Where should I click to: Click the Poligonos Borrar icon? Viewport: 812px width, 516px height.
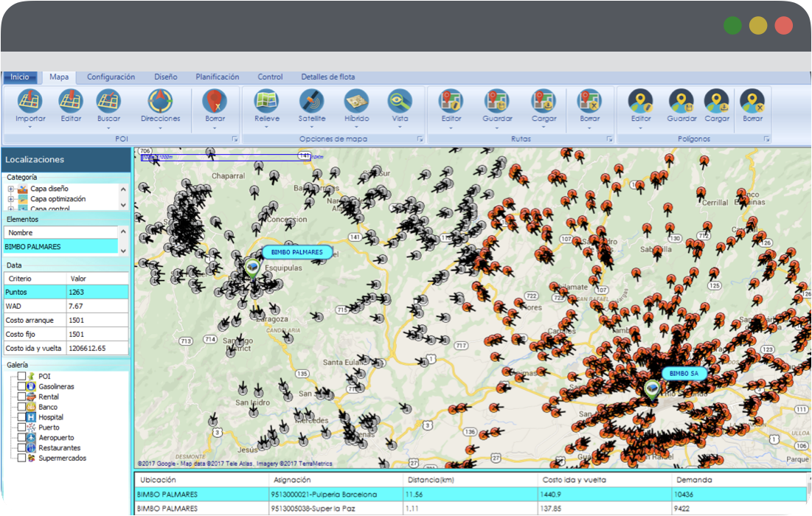(x=752, y=102)
